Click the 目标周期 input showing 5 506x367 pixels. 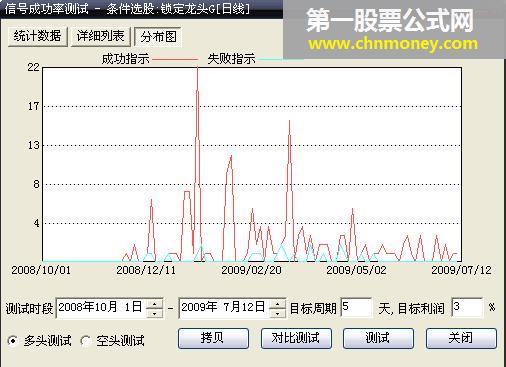point(356,307)
